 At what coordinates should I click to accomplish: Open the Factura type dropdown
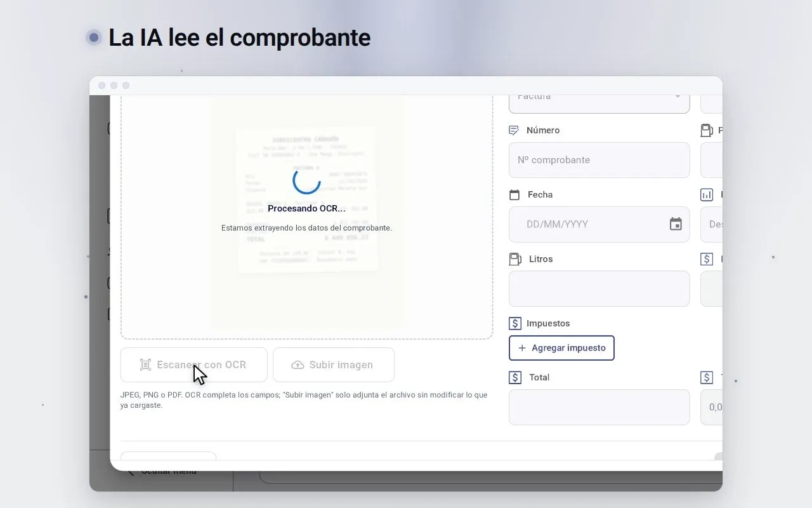coord(599,104)
